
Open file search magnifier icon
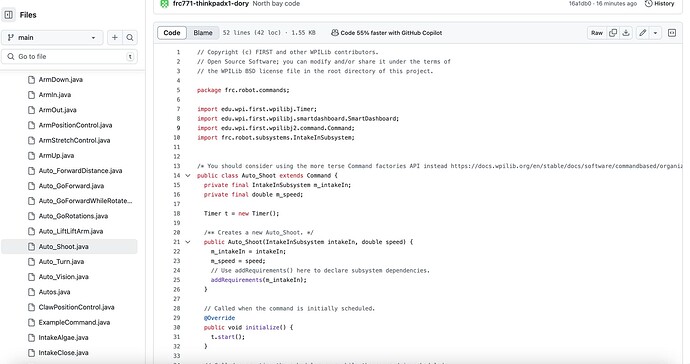click(x=130, y=37)
